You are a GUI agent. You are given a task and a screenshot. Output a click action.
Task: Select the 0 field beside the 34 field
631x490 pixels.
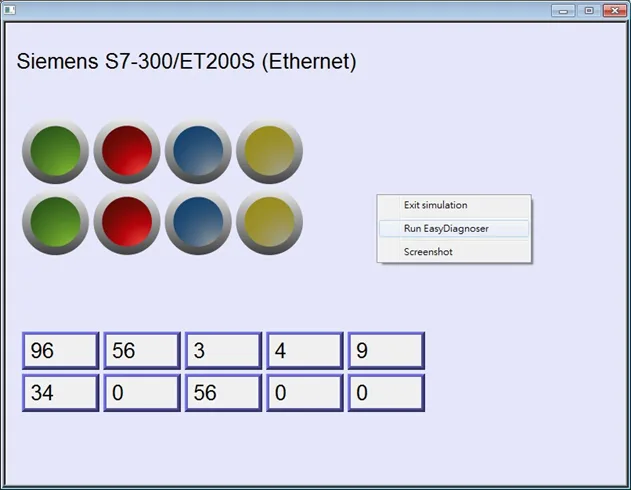tap(142, 393)
